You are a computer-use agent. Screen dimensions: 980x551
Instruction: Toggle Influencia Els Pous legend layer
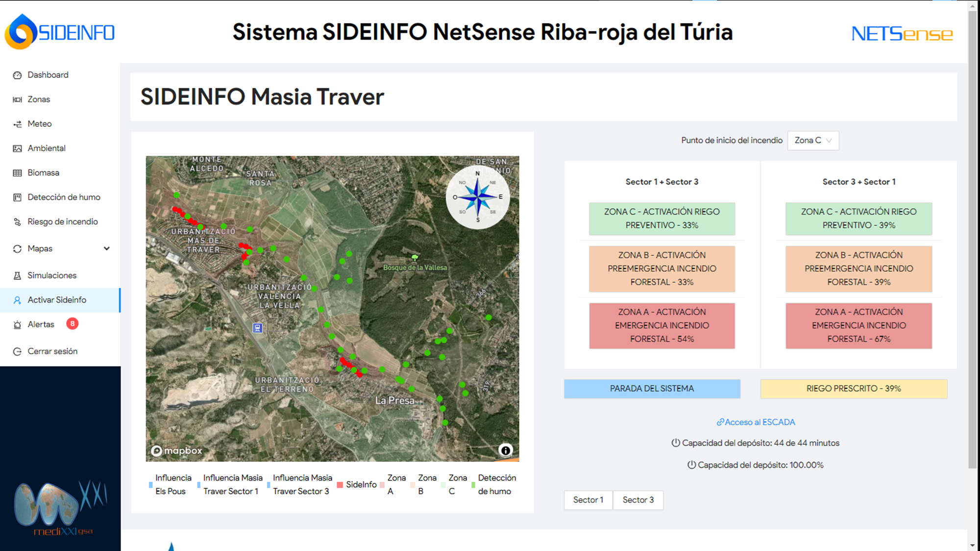171,484
